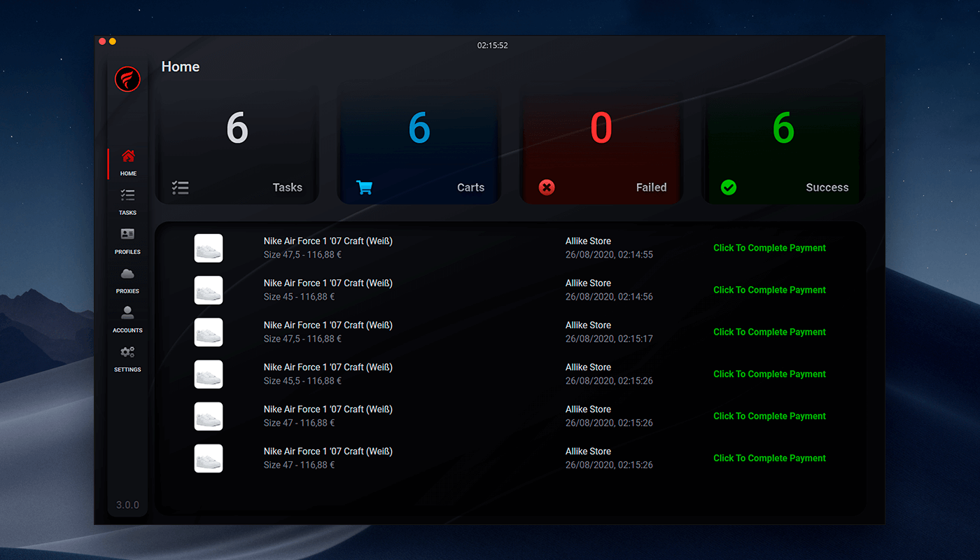Open the Profiles page in sidebar
This screenshot has width=980, height=560.
[128, 241]
